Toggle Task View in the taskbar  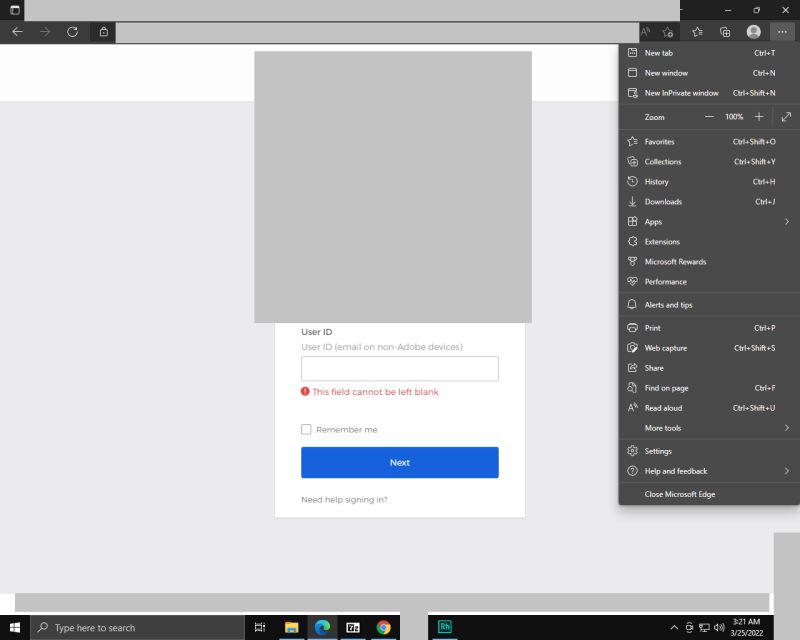click(260, 627)
